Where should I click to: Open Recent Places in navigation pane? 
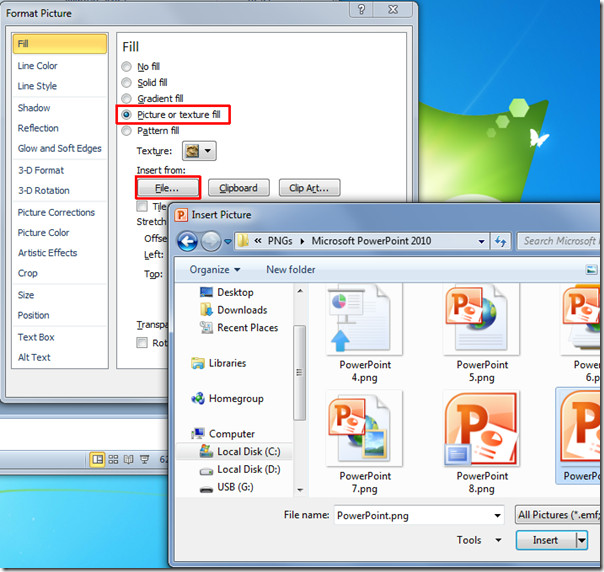240,327
